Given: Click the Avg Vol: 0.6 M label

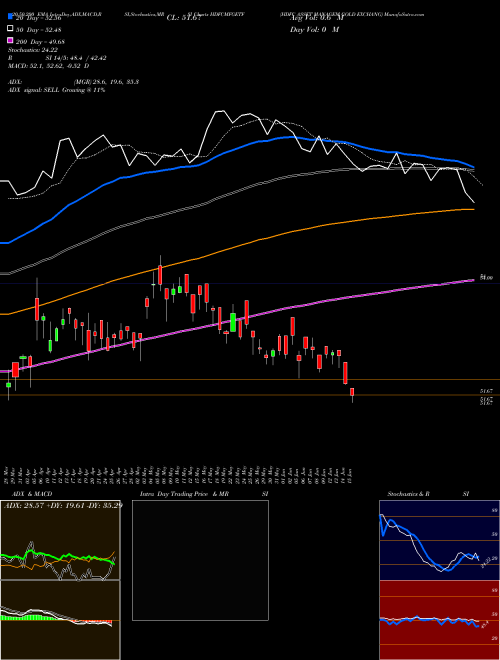Looking at the screenshot, I should 317,18.
